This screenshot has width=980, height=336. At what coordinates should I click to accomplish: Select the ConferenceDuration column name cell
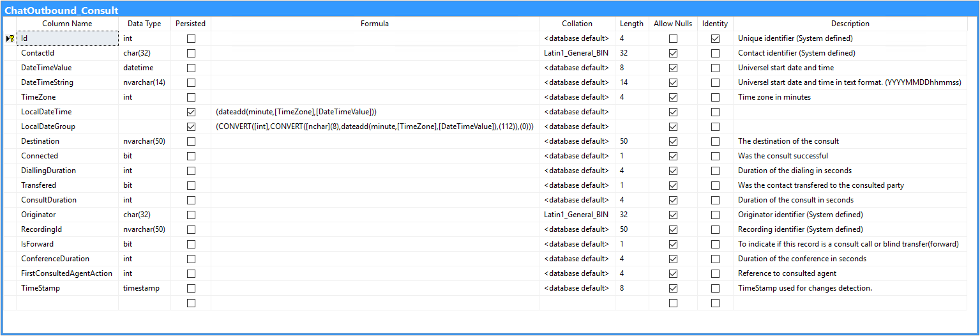67,259
